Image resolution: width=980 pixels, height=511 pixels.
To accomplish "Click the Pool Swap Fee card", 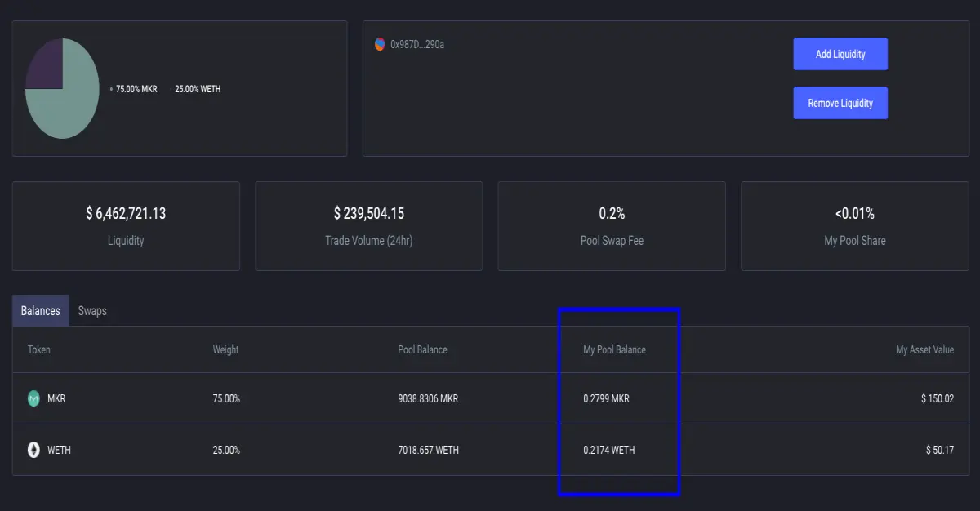I will tap(612, 226).
